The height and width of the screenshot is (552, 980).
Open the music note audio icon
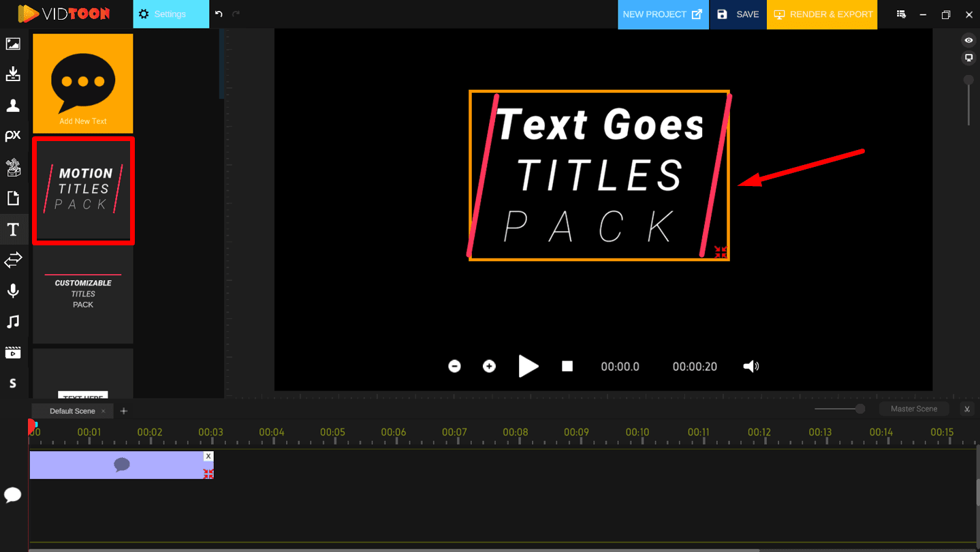(x=13, y=322)
